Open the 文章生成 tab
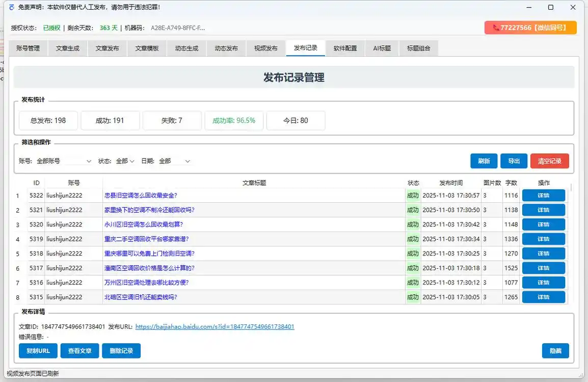This screenshot has width=588, height=382. (x=67, y=48)
